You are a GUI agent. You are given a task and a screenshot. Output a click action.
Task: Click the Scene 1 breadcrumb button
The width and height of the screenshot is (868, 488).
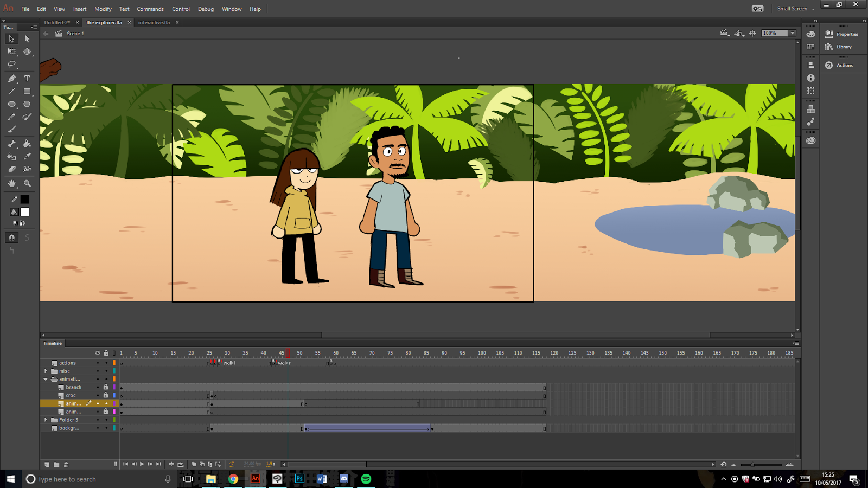[x=75, y=33]
